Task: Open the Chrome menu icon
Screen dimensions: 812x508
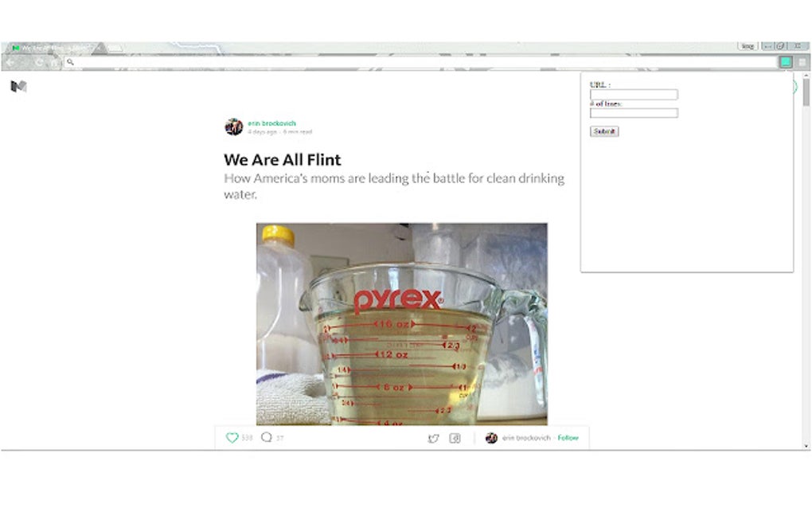Action: [802, 62]
